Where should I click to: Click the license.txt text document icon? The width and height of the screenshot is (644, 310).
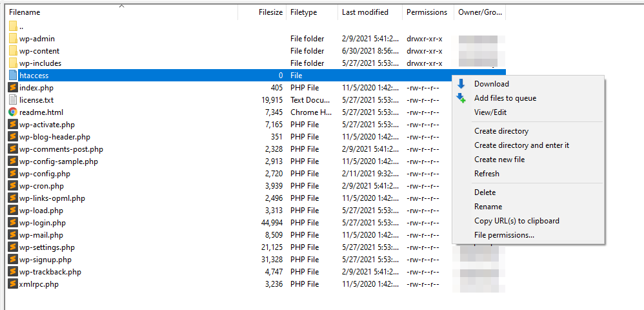(x=13, y=100)
